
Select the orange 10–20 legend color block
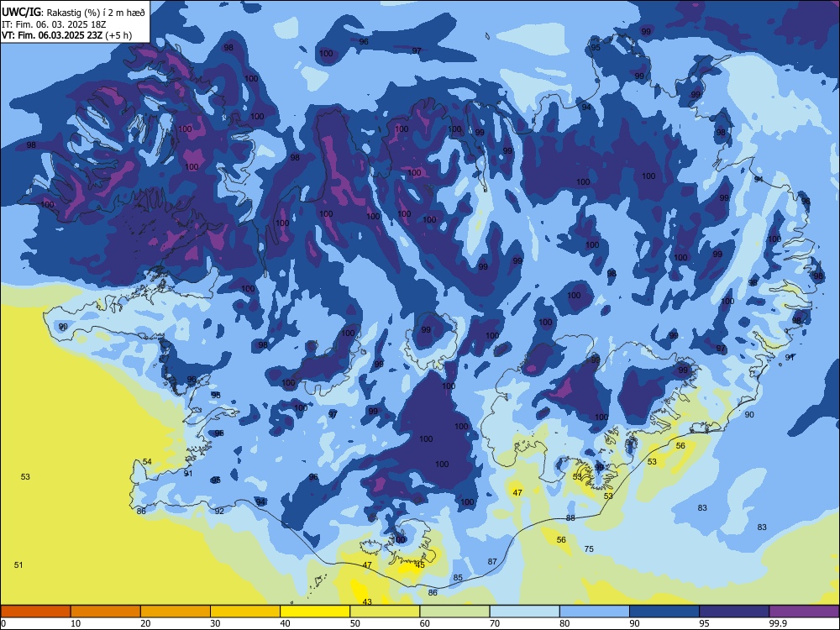(x=106, y=612)
